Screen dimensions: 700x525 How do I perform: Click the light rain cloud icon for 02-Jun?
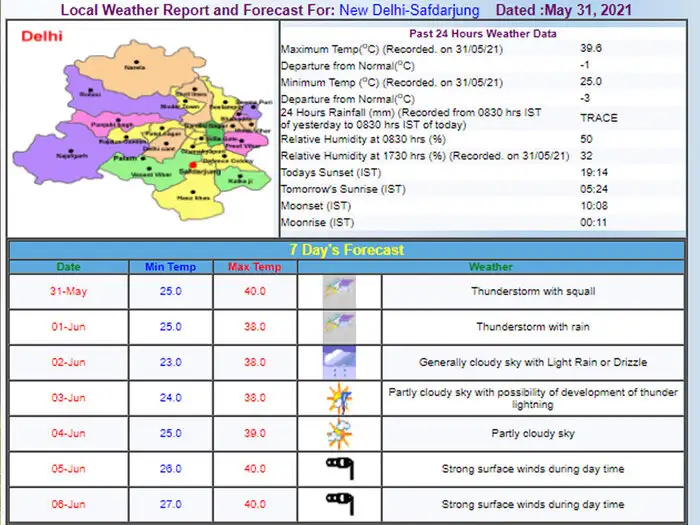click(x=339, y=362)
